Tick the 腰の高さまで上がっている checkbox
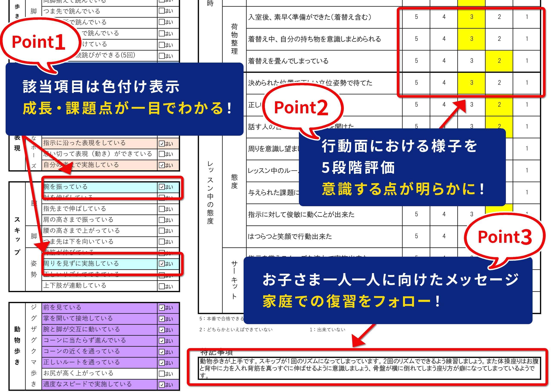Screen dimensions: 553x392 161,231
